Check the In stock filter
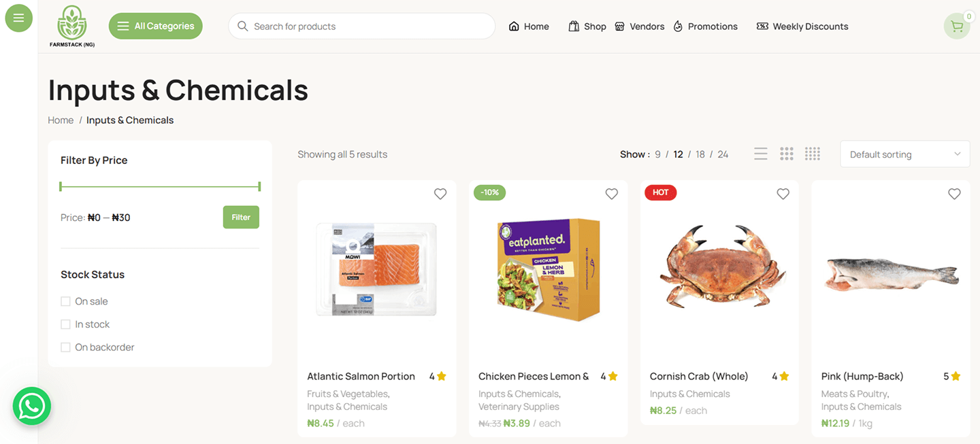The height and width of the screenshot is (444, 980). [x=66, y=324]
